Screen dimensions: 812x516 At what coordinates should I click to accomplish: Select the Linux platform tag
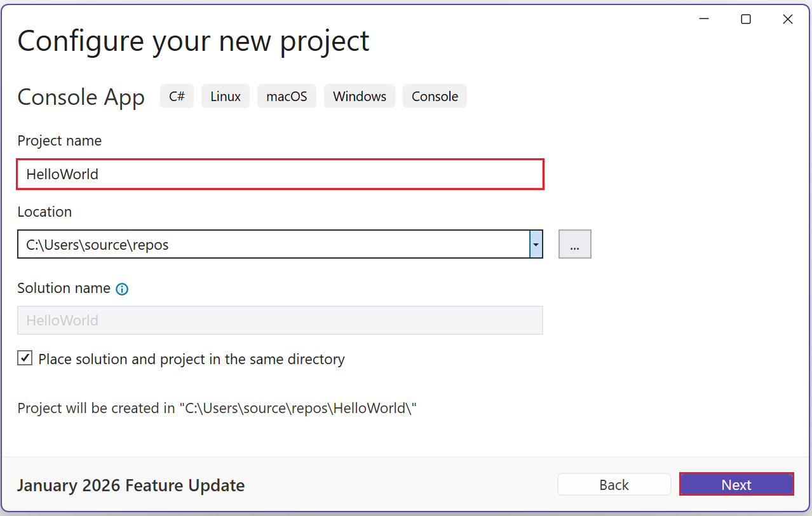[x=225, y=96]
